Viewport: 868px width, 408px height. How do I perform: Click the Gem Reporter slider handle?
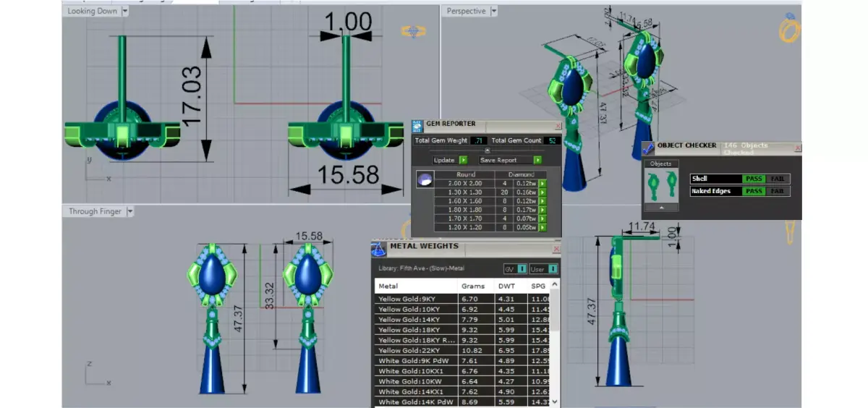pyautogui.click(x=487, y=150)
